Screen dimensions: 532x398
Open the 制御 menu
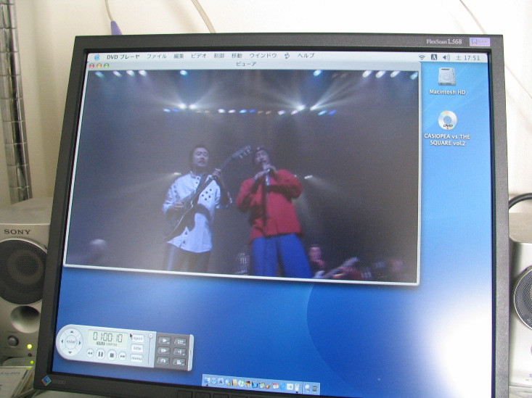[219, 56]
